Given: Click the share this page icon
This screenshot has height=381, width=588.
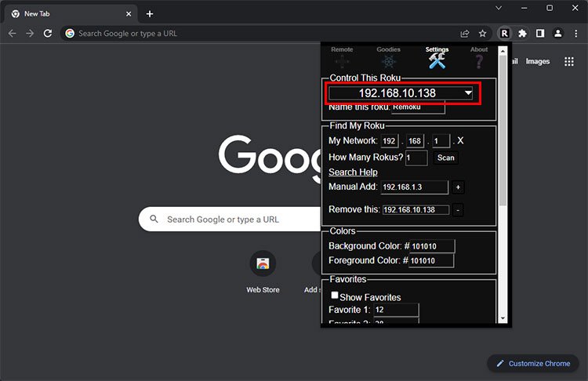Looking at the screenshot, I should pos(465,34).
